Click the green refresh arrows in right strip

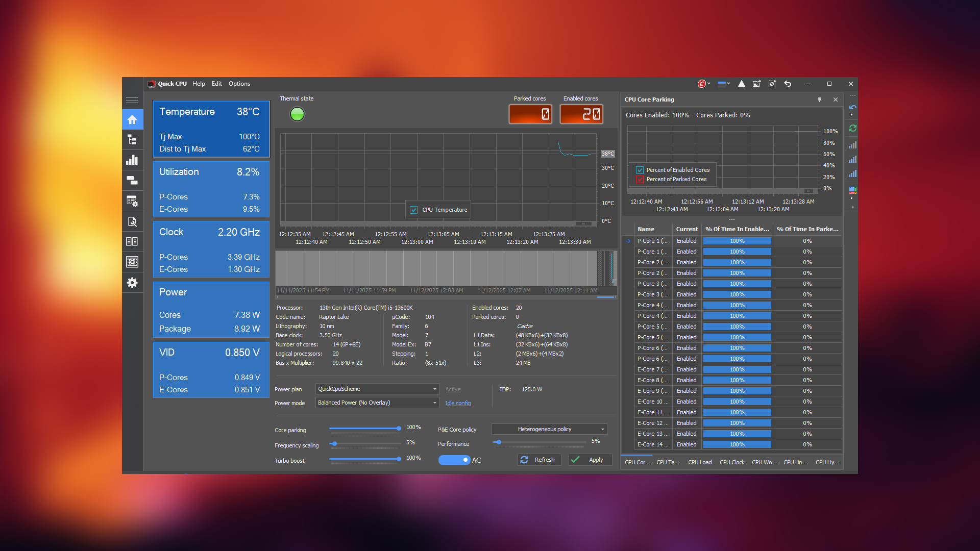852,129
